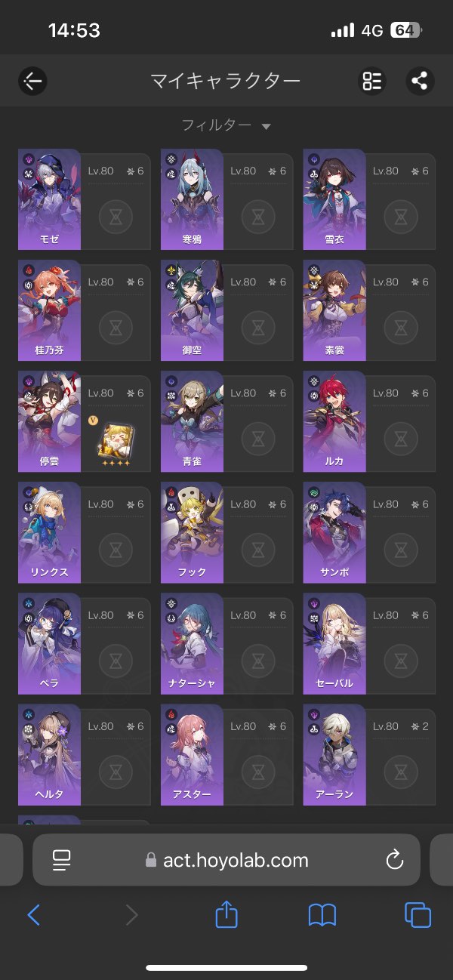Viewport: 453px width, 980px height.
Task: Open アーラン character card
Action: (369, 754)
